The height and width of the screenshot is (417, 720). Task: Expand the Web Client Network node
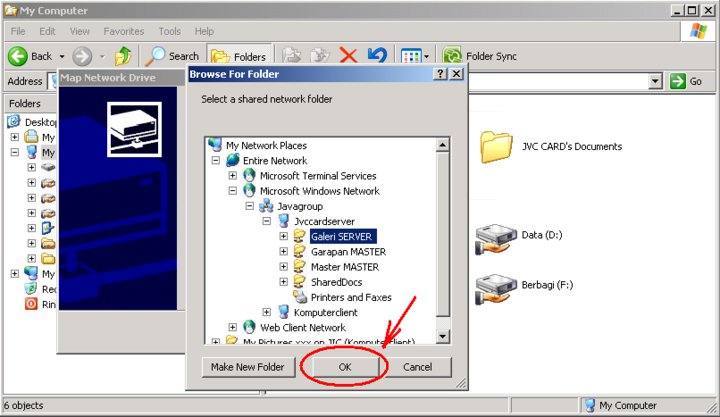click(x=233, y=327)
